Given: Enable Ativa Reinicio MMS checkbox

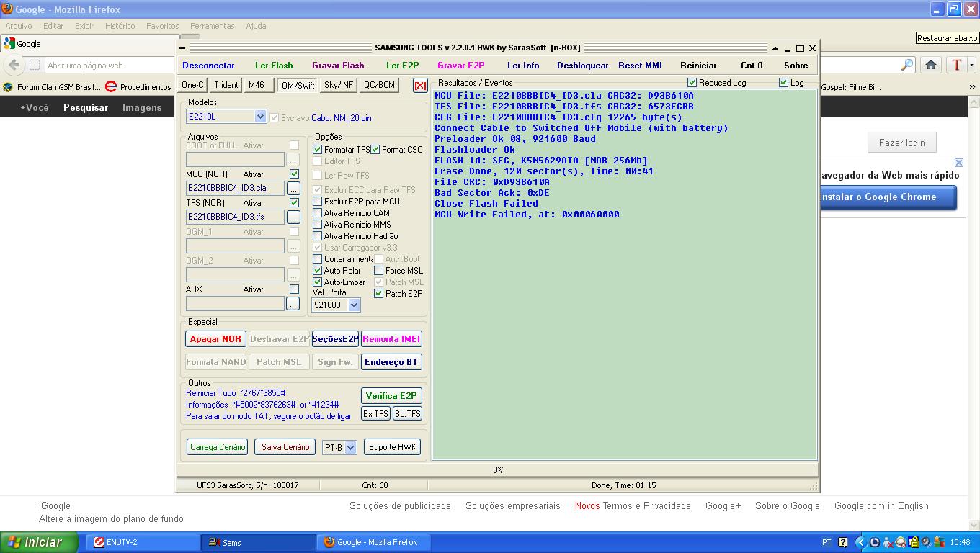Looking at the screenshot, I should tap(317, 225).
